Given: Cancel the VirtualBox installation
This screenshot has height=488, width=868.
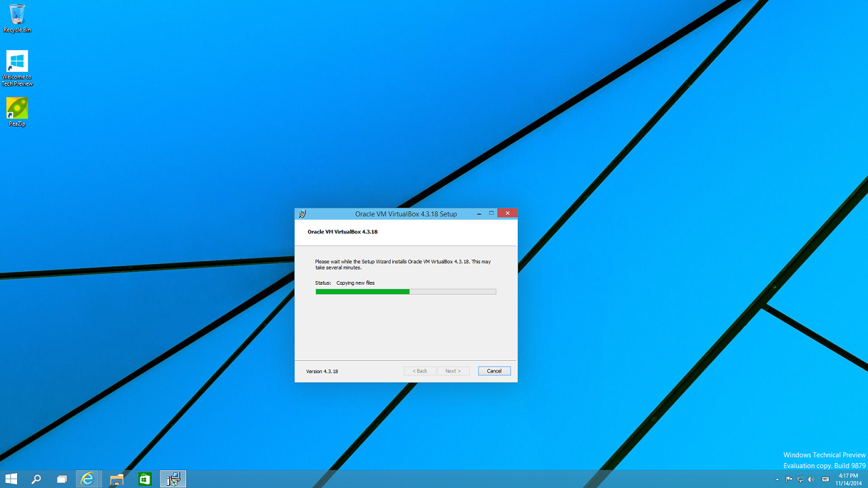Looking at the screenshot, I should point(494,371).
